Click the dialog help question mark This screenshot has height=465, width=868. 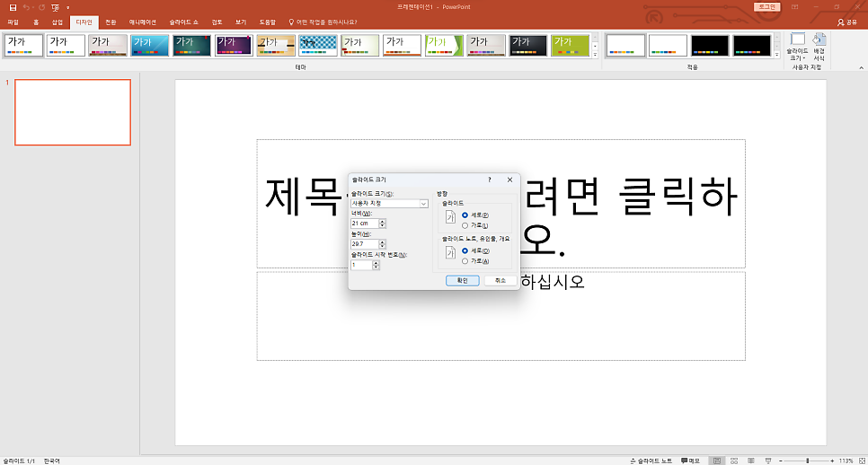pyautogui.click(x=490, y=180)
